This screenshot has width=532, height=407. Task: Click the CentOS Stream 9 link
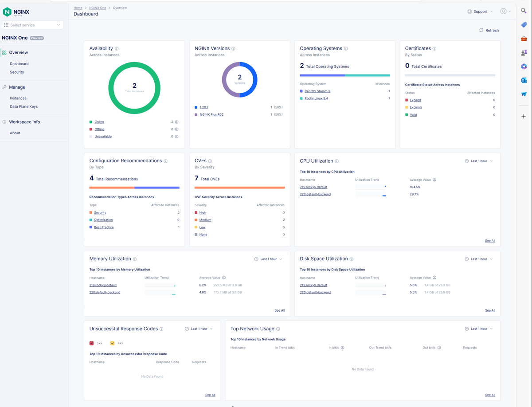click(x=317, y=91)
